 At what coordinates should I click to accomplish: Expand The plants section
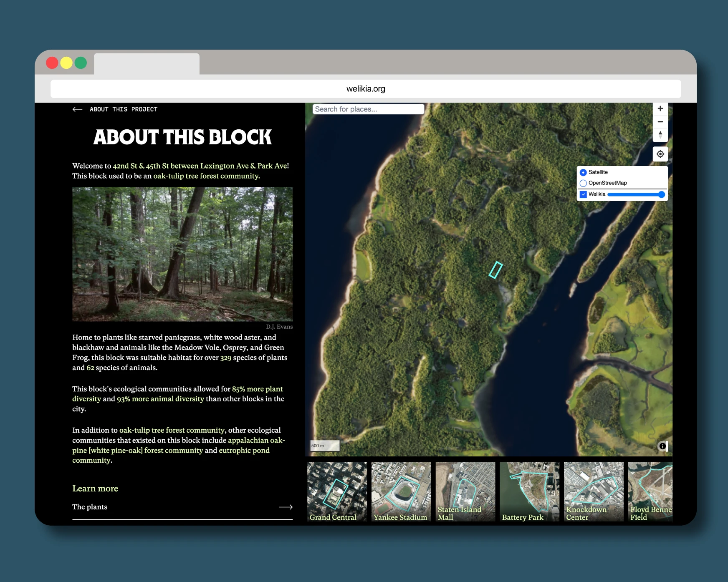point(90,507)
